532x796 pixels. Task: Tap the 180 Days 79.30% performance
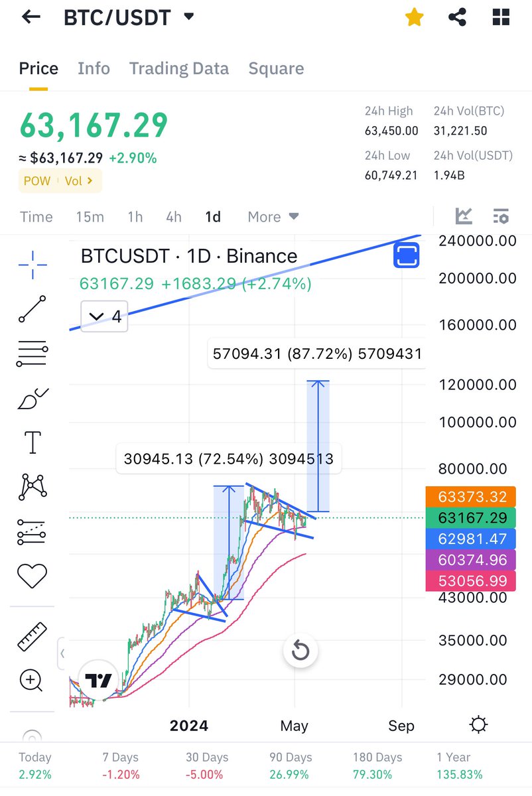377,765
